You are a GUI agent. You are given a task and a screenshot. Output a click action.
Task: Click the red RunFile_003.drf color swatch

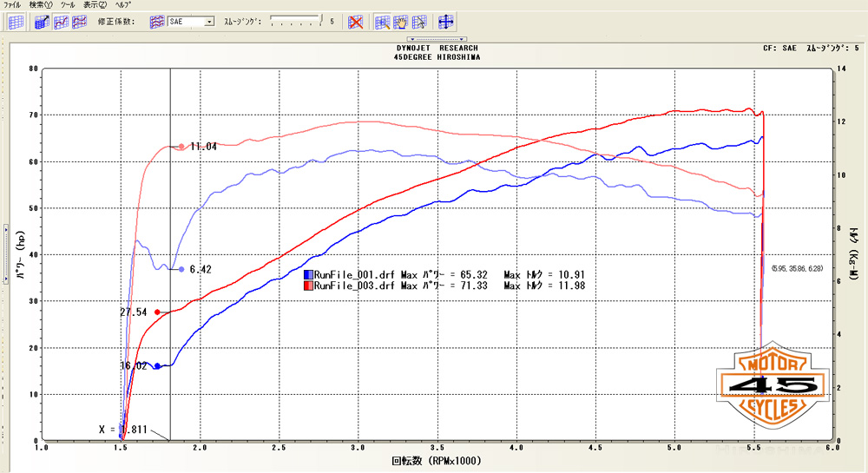308,285
